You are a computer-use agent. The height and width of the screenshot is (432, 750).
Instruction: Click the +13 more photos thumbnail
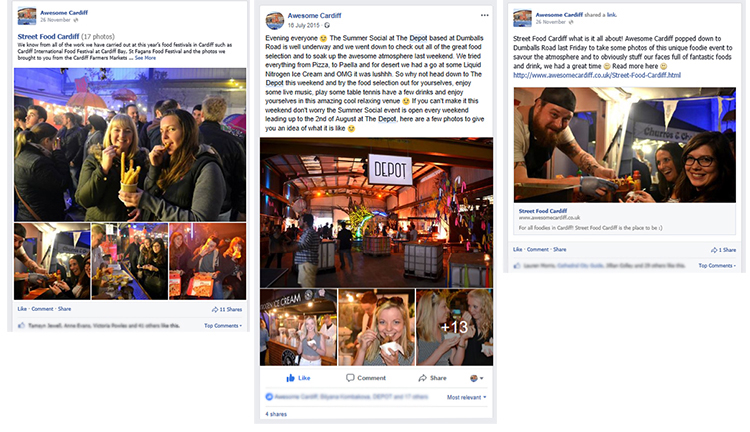tap(454, 327)
